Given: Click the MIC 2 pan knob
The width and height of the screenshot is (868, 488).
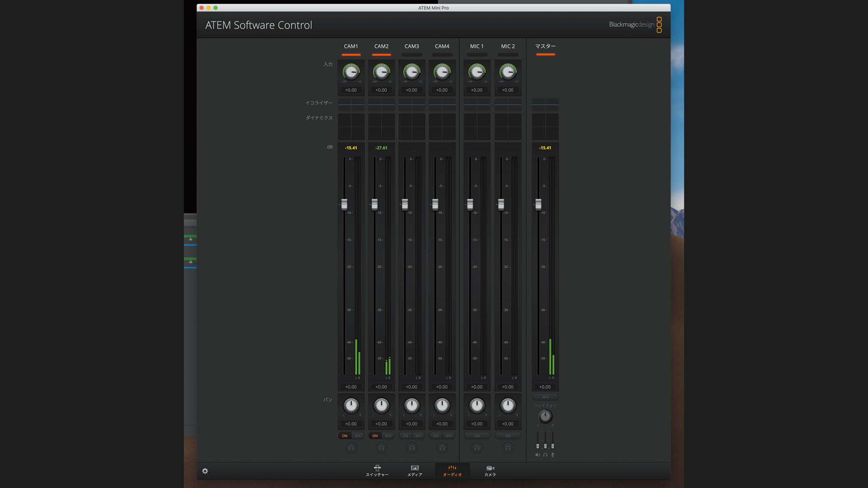Looking at the screenshot, I should tap(508, 405).
